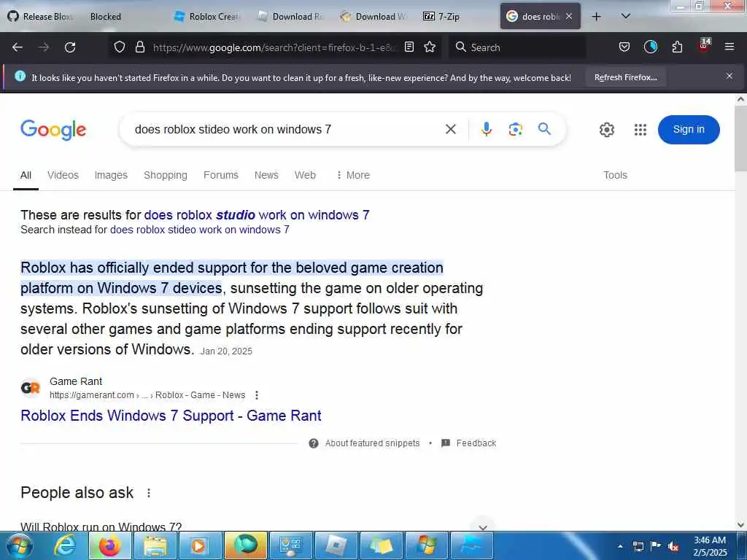747x560 pixels.
Task: Click the About featured snippets help icon
Action: tap(314, 443)
